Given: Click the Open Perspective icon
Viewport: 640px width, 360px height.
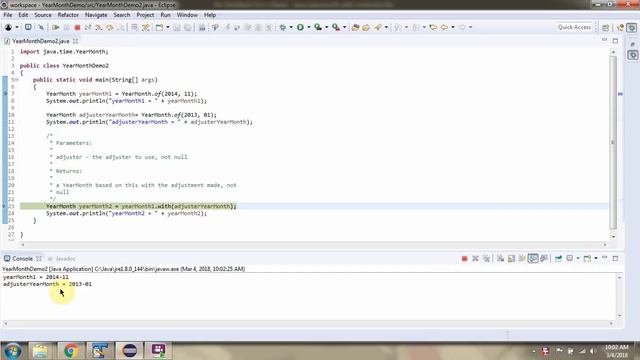Looking at the screenshot, I should point(606,27).
